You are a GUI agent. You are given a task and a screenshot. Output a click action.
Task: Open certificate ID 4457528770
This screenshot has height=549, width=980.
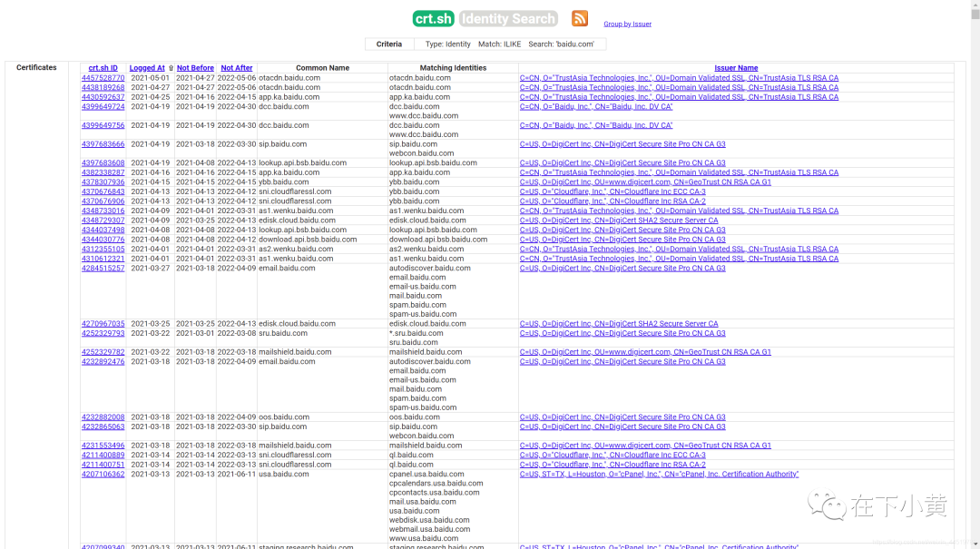[103, 78]
